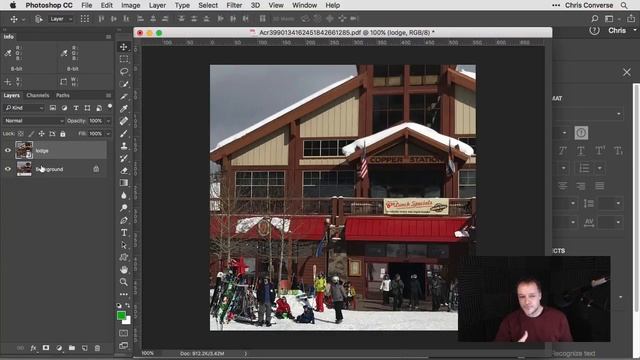Select the Lasso tool
This screenshot has height=360, width=640.
click(x=124, y=71)
